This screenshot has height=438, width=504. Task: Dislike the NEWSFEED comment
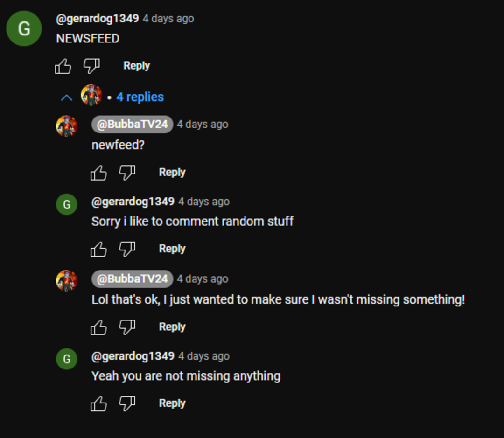coord(91,66)
